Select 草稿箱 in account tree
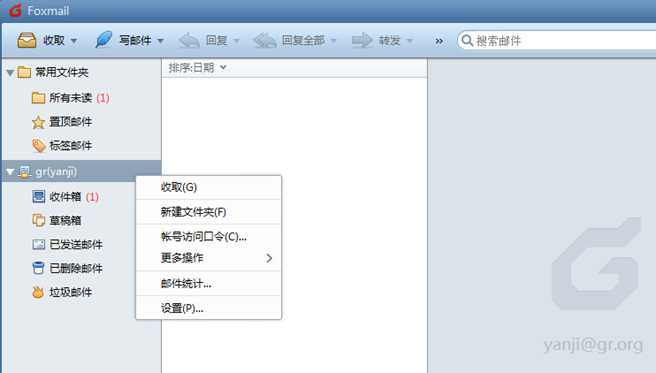Screen dimensions: 656x373 65,220
